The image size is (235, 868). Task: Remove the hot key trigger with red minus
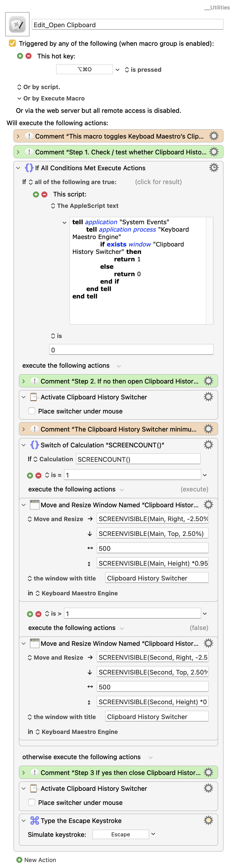[x=29, y=56]
